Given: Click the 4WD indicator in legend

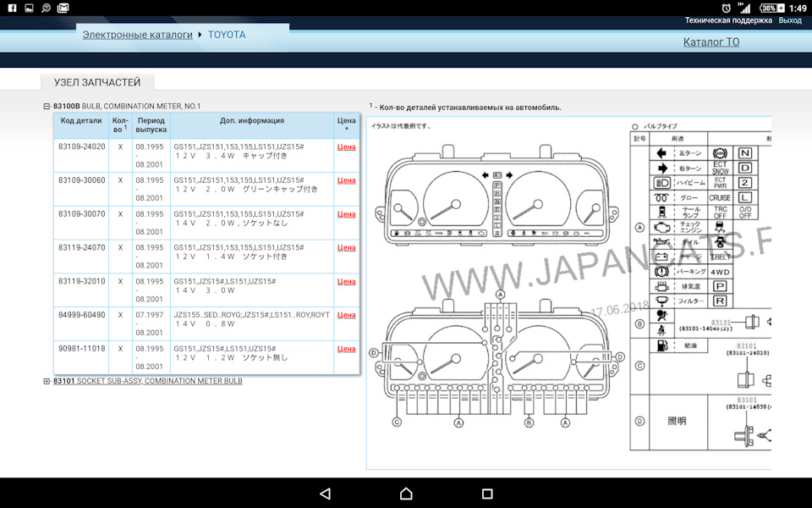Looking at the screenshot, I should [720, 272].
